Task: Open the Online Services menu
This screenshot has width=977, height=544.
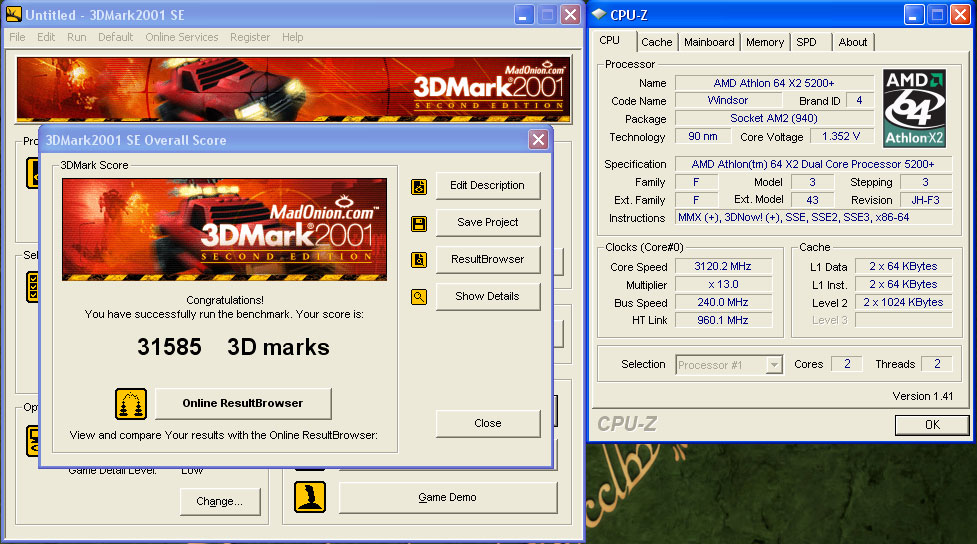Action: coord(181,37)
